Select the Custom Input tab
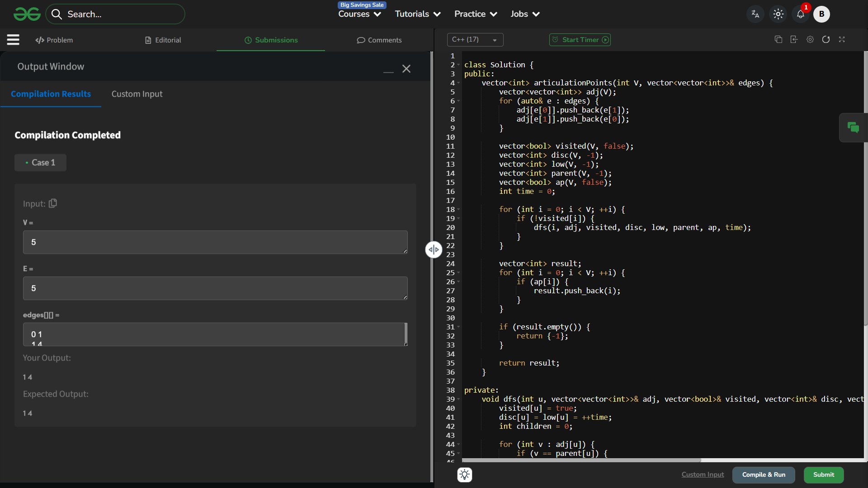 (x=137, y=94)
